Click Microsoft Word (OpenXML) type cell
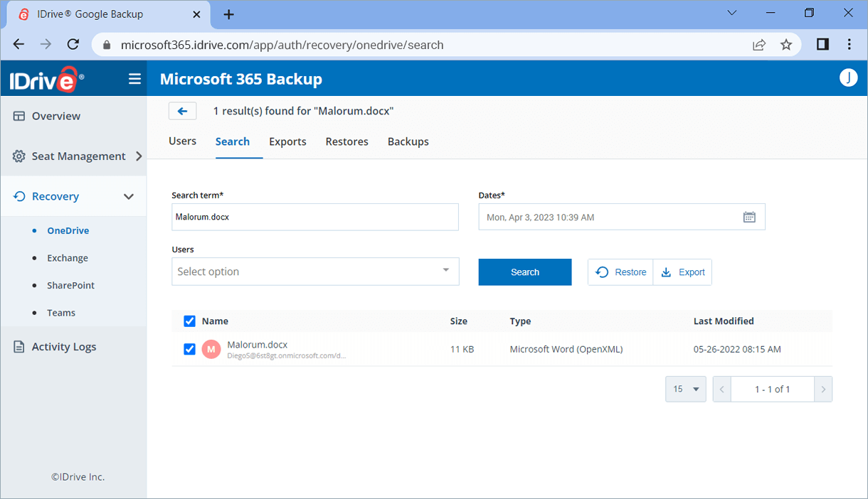This screenshot has height=499, width=868. point(566,349)
